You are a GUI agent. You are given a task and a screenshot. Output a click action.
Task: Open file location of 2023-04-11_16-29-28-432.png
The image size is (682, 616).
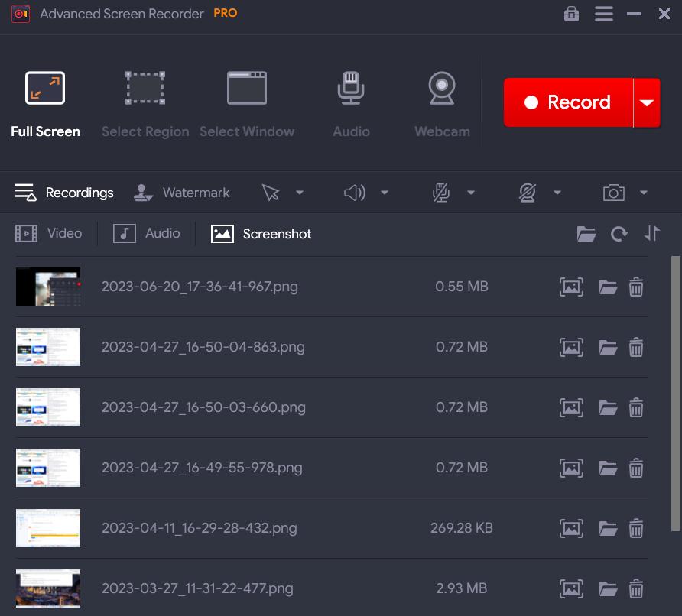point(608,529)
